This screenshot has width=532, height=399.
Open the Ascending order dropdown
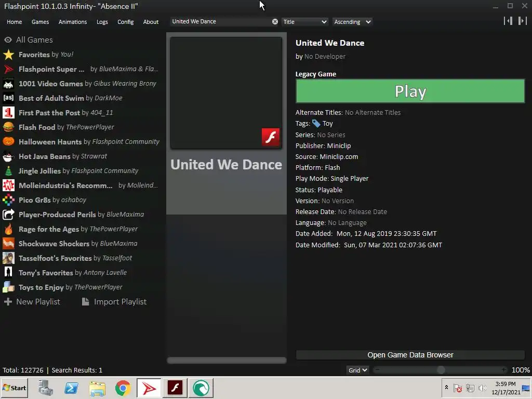pyautogui.click(x=352, y=22)
